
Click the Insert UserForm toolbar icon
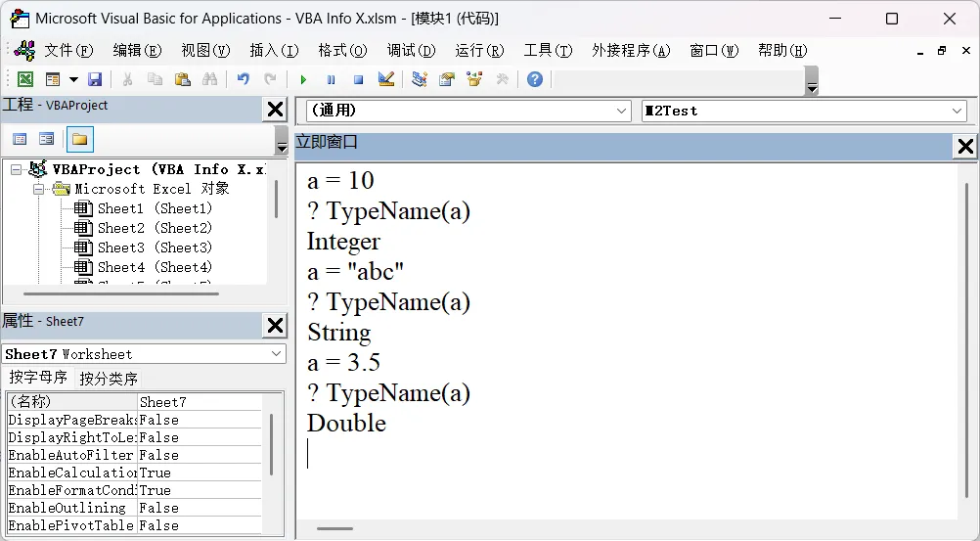click(53, 79)
